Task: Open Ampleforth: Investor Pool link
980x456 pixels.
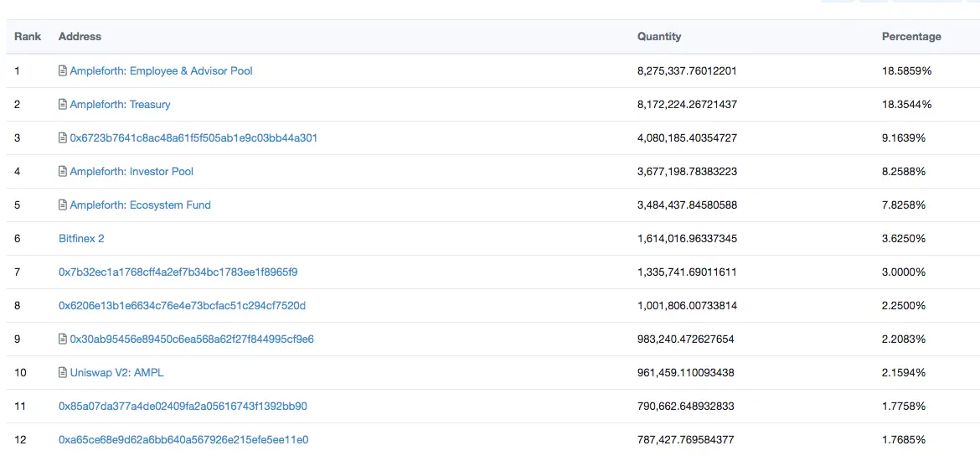Action: coord(132,171)
